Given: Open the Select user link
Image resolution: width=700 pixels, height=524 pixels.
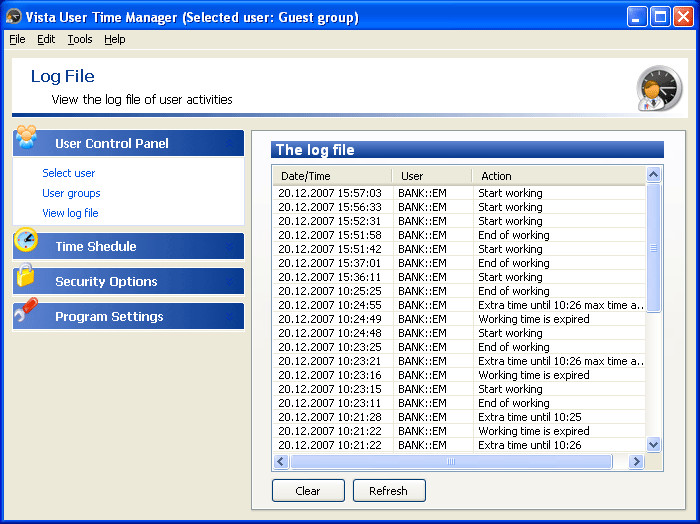Looking at the screenshot, I should tap(69, 173).
